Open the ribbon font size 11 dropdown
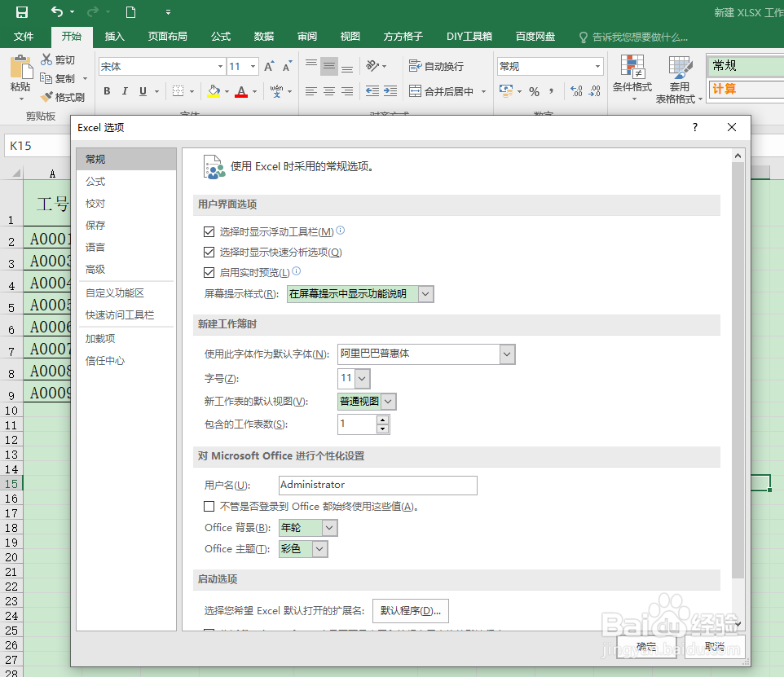The width and height of the screenshot is (784, 677). click(253, 67)
